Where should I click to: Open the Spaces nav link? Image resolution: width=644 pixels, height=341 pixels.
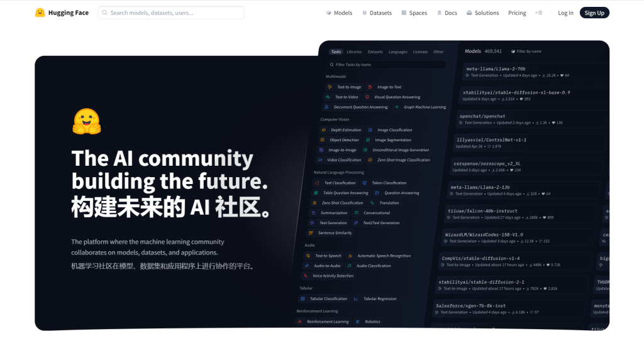point(414,13)
